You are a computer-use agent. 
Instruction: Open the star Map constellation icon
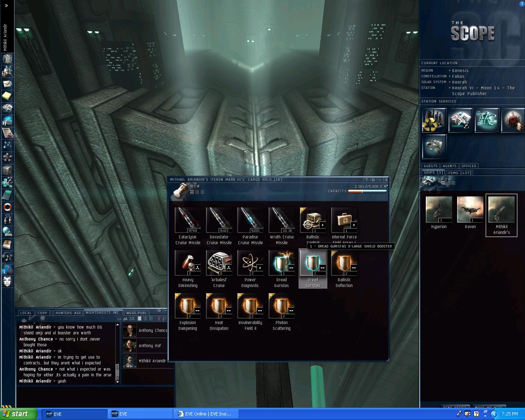[7, 145]
